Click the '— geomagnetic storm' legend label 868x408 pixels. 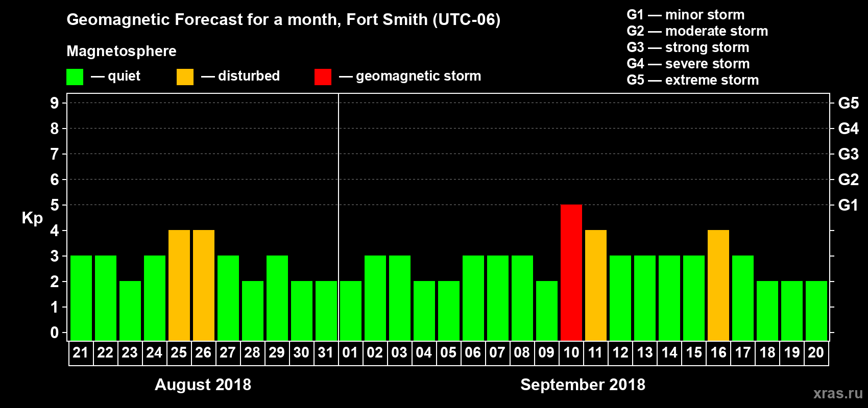point(410,76)
